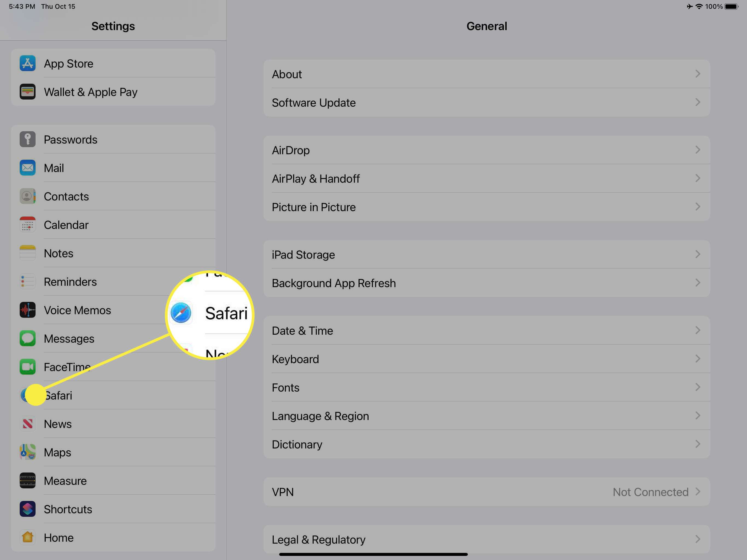The width and height of the screenshot is (747, 560).
Task: Tap the 'Settings' sidebar title
Action: coord(113,26)
